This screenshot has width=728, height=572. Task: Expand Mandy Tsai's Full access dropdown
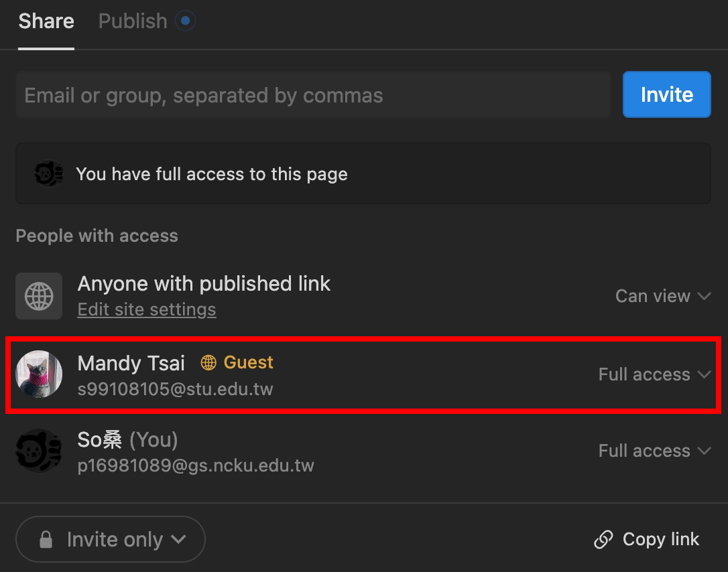tap(654, 374)
